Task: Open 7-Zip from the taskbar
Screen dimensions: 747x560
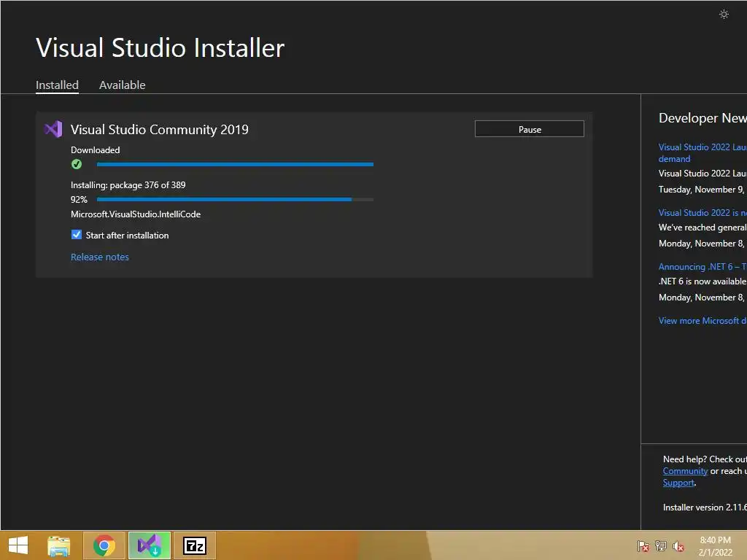Action: coord(194,545)
